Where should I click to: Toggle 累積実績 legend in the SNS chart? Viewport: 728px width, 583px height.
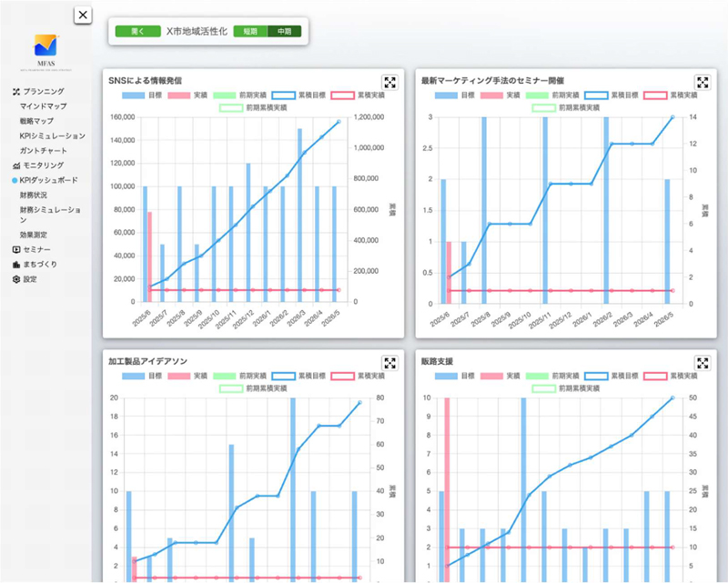pos(358,95)
